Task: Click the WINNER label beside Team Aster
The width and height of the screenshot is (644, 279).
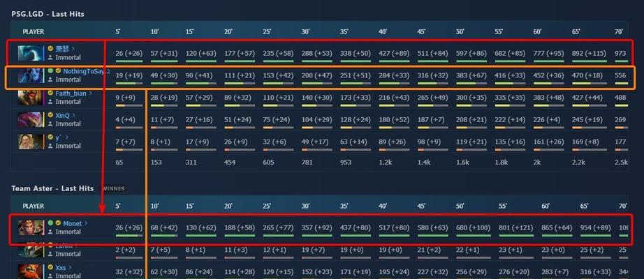Action: [112, 189]
